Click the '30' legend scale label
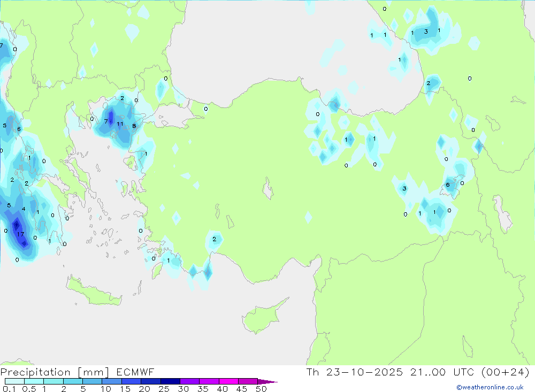Image resolution: width=535 pixels, height=392 pixels. coord(184,389)
